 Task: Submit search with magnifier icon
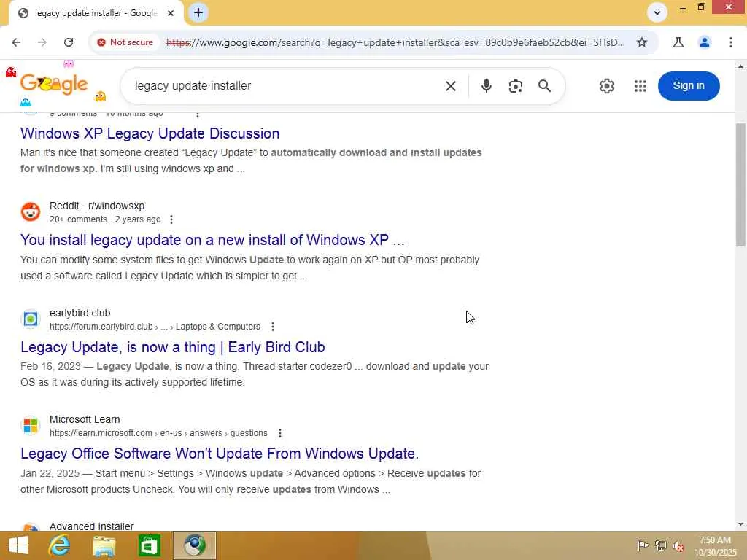click(x=544, y=86)
